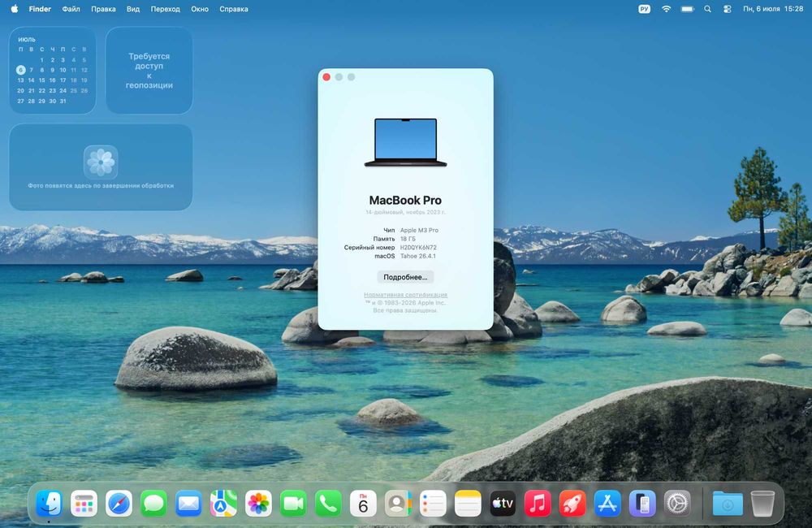Open the июль calendar widget
The height and width of the screenshot is (528, 812).
point(52,71)
